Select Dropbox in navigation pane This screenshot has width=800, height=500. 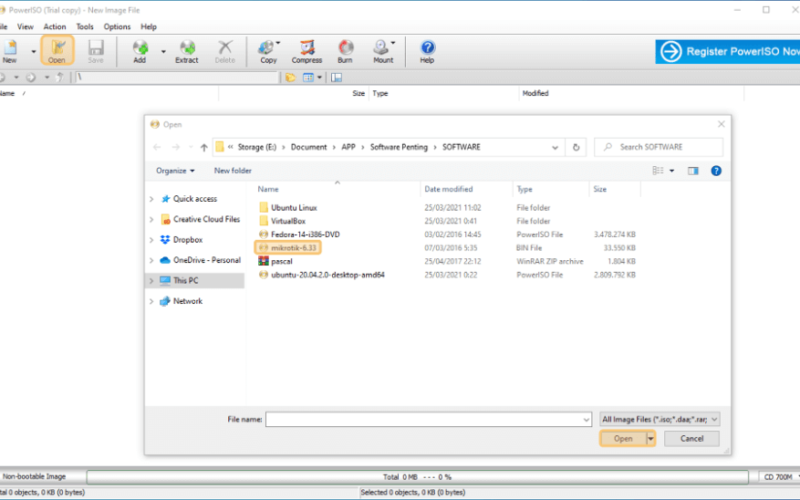(x=187, y=240)
